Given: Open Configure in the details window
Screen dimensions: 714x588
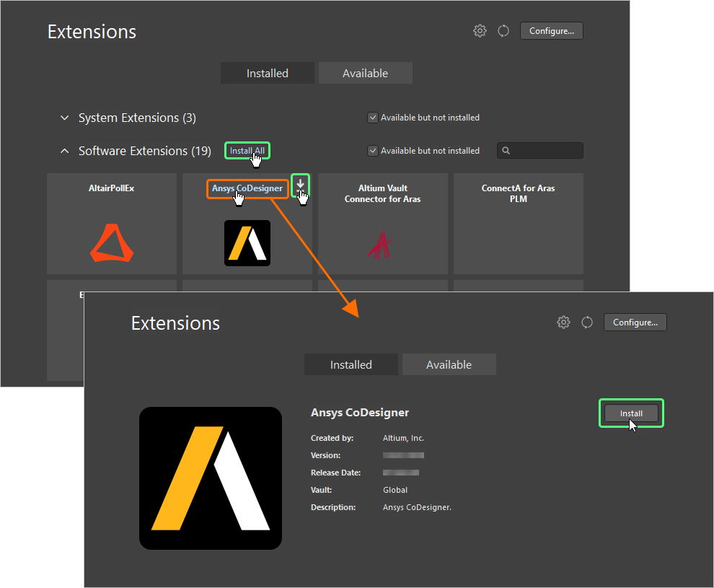Looking at the screenshot, I should [x=635, y=322].
